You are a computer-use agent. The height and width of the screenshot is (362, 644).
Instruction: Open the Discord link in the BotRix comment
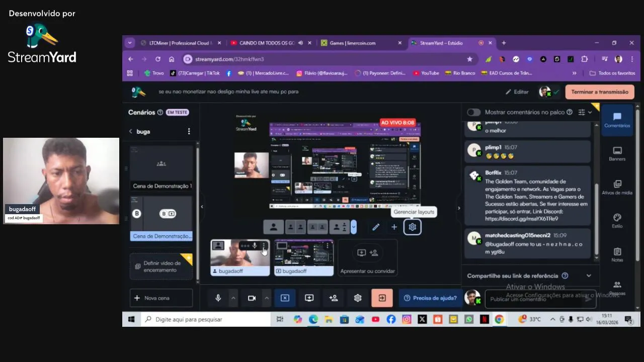point(521,219)
